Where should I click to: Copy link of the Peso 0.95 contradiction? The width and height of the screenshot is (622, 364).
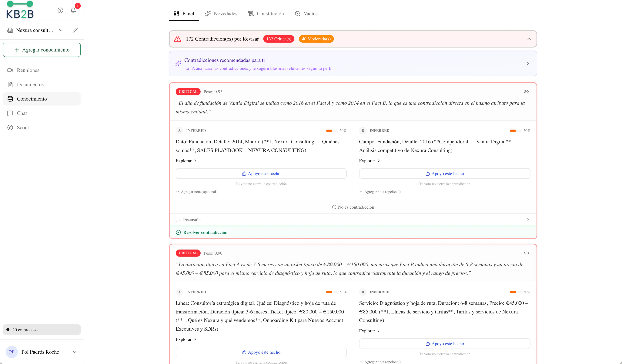pyautogui.click(x=526, y=92)
